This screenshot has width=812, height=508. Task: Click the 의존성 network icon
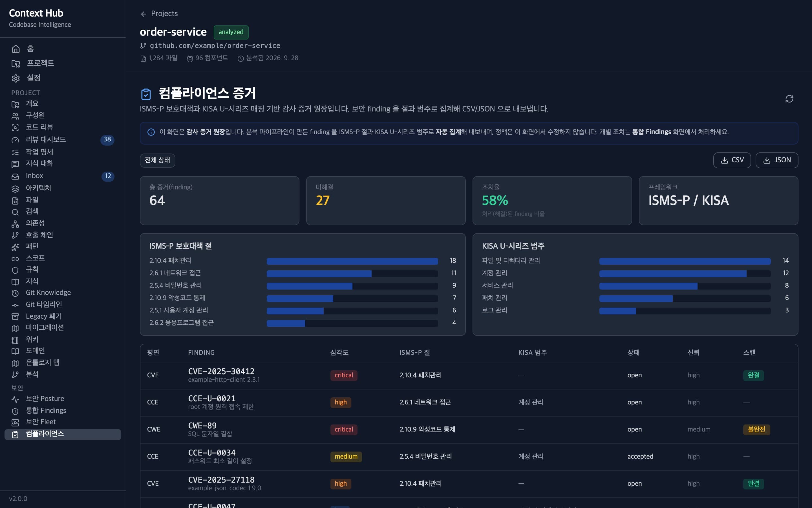pyautogui.click(x=15, y=224)
